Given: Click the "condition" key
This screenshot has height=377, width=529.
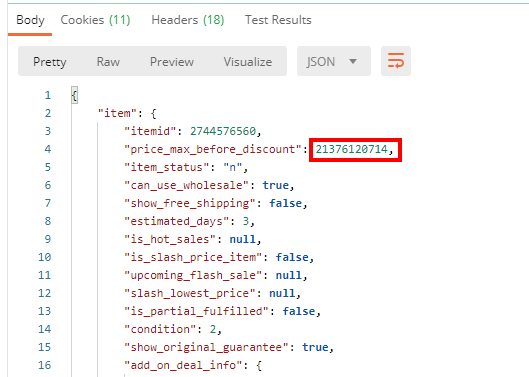Looking at the screenshot, I should pos(160,329).
